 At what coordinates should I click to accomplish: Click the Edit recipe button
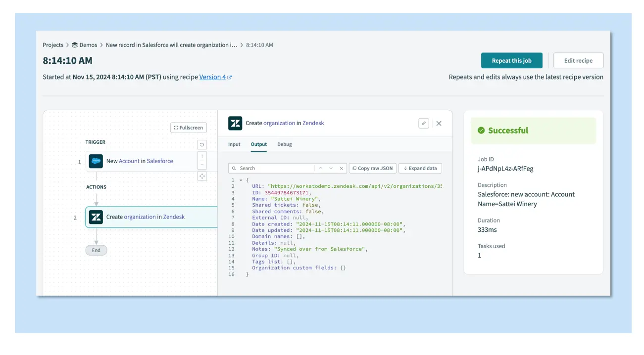pyautogui.click(x=578, y=60)
